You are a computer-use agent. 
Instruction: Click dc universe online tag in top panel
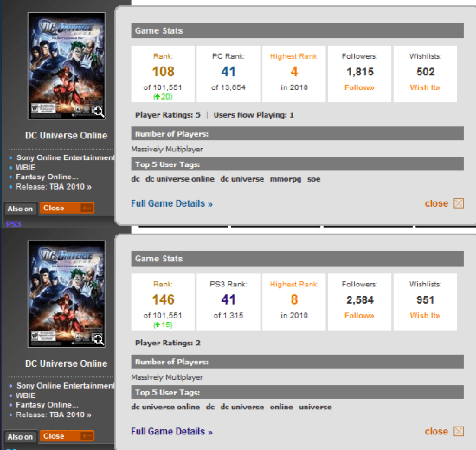pyautogui.click(x=180, y=179)
